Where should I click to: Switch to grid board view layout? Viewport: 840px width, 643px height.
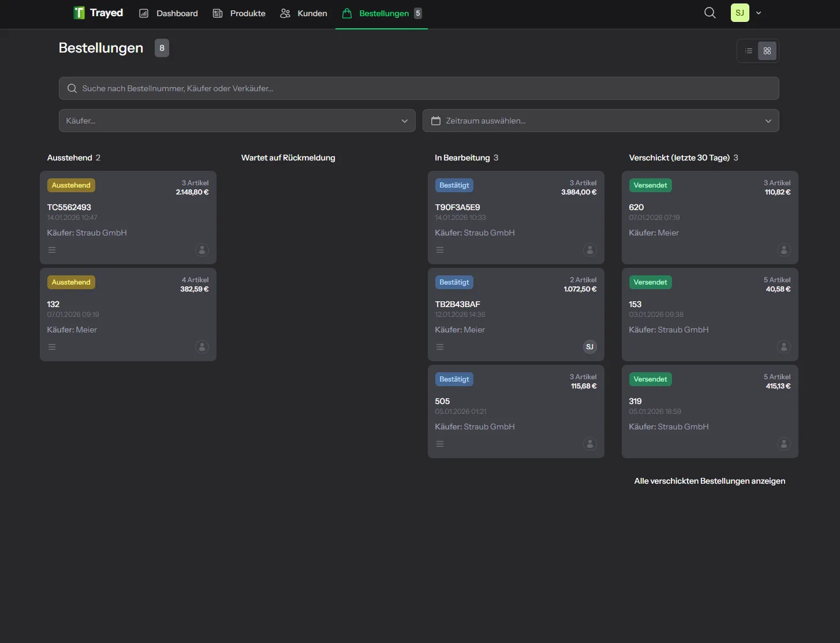[767, 51]
